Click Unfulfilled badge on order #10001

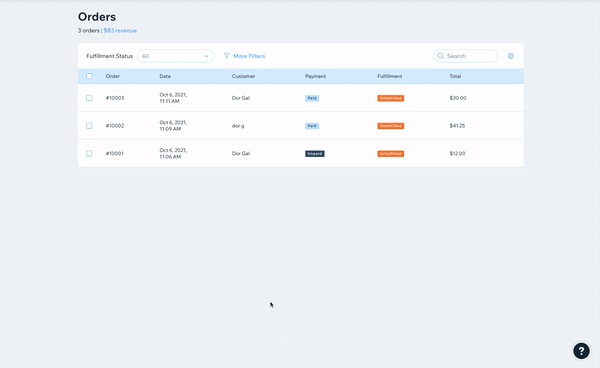pos(390,154)
